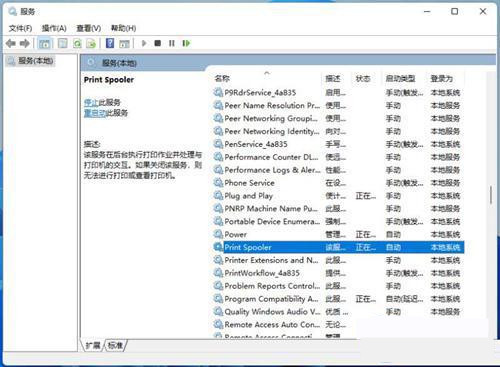Select the PrintWorkflow_4a835 service name
The height and width of the screenshot is (367, 500).
coord(262,273)
